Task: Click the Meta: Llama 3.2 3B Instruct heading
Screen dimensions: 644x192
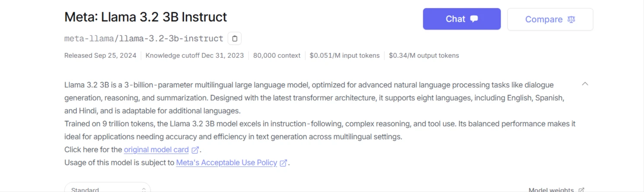Action: point(146,17)
